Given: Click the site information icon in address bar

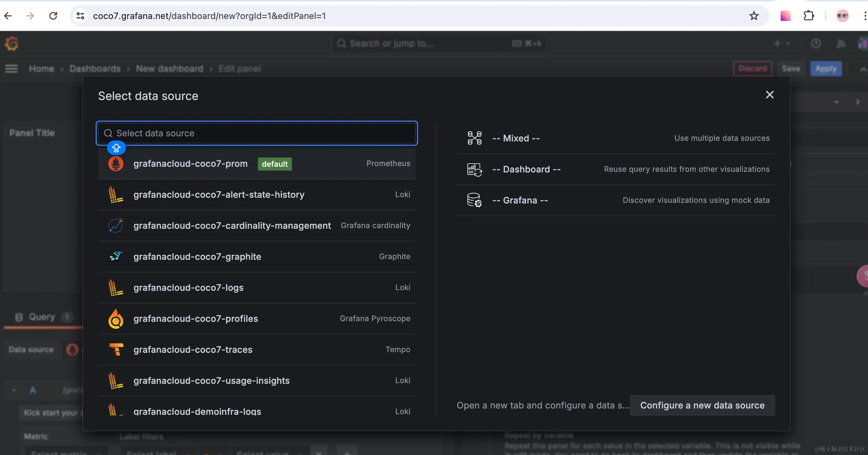Looking at the screenshot, I should (x=80, y=16).
